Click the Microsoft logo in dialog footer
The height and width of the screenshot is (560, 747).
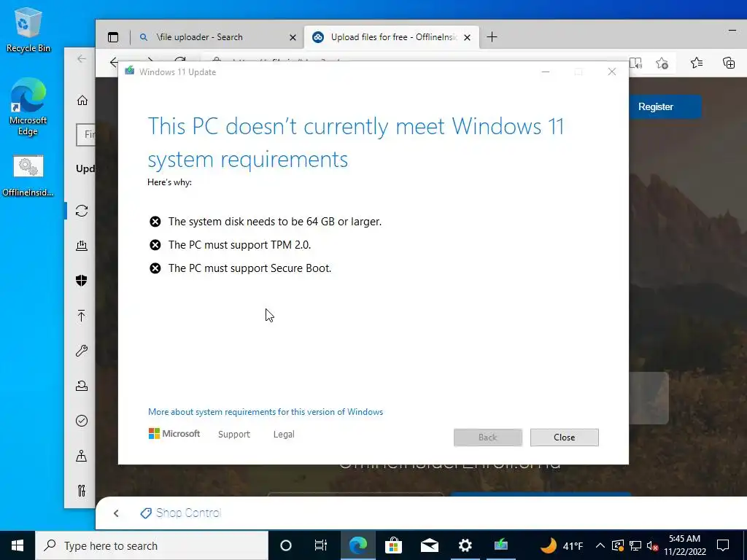click(174, 434)
